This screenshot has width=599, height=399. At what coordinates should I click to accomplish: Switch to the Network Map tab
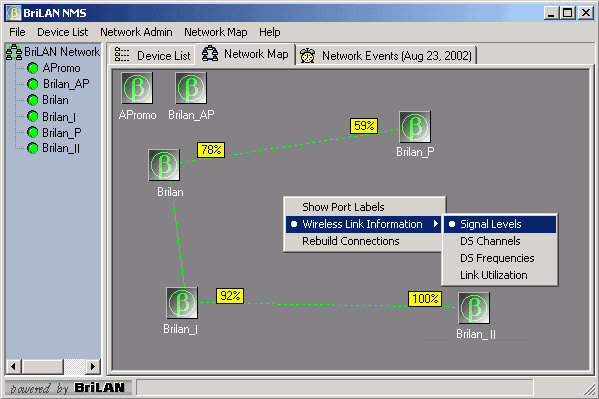pos(245,54)
